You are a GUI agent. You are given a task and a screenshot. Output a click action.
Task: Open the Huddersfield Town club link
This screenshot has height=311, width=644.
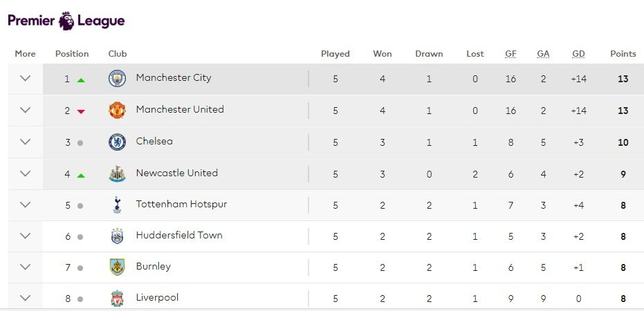[179, 235]
